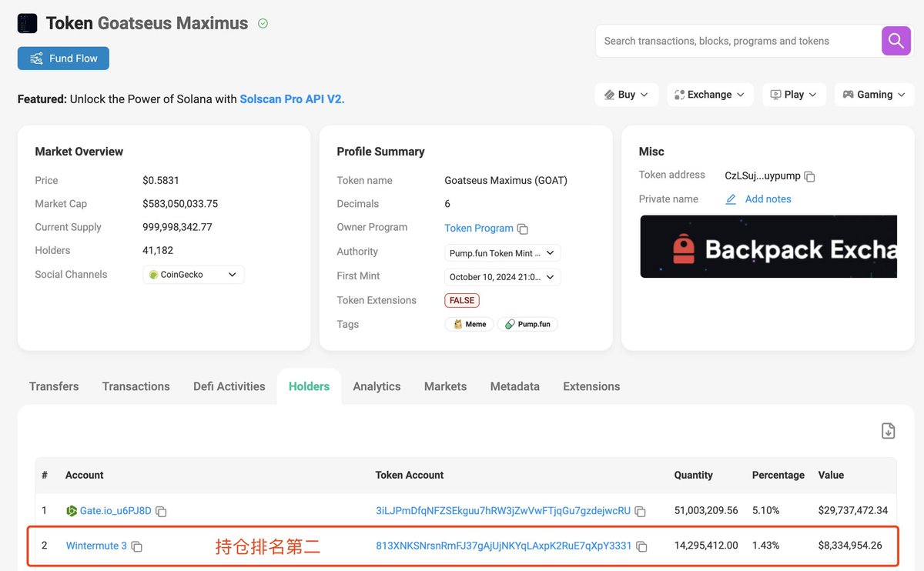
Task: Click value $29,737,472.34 in Gate.io row
Action: tap(853, 510)
